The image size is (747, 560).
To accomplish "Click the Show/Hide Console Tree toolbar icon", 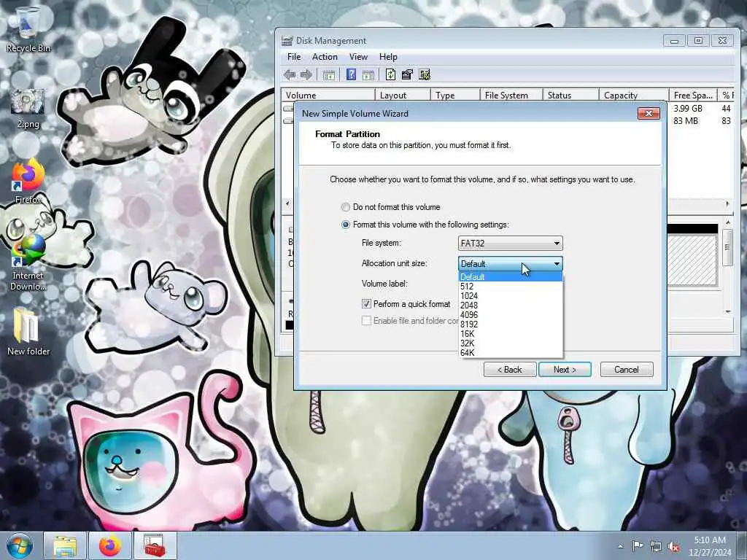I will pyautogui.click(x=329, y=75).
